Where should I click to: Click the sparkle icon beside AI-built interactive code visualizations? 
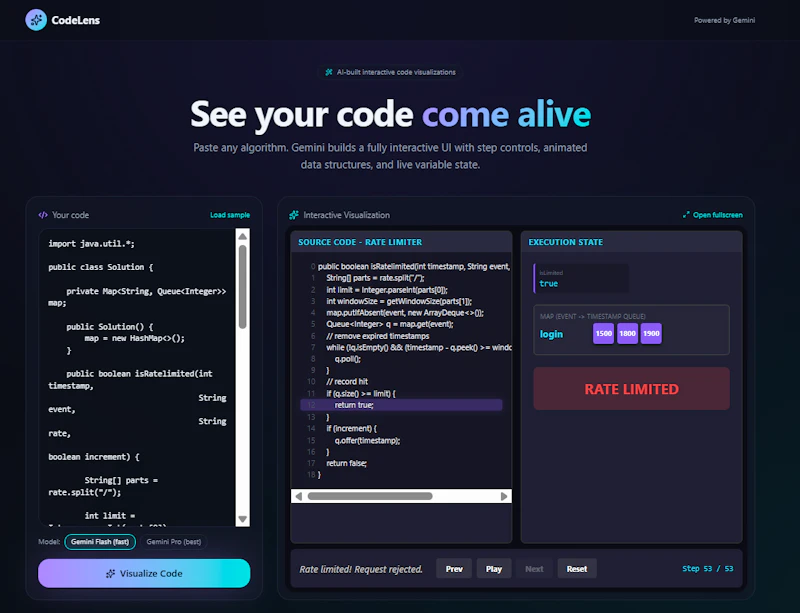(329, 72)
